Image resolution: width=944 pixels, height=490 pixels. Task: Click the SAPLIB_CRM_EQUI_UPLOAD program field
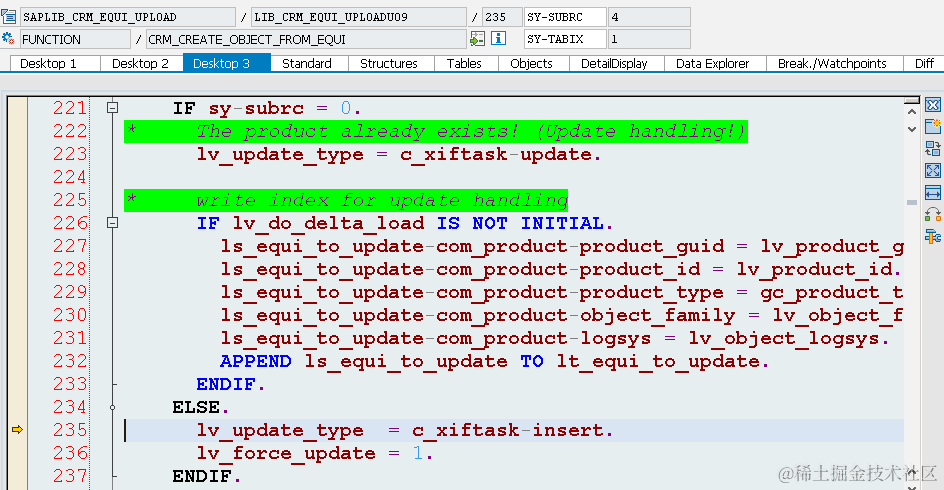128,17
